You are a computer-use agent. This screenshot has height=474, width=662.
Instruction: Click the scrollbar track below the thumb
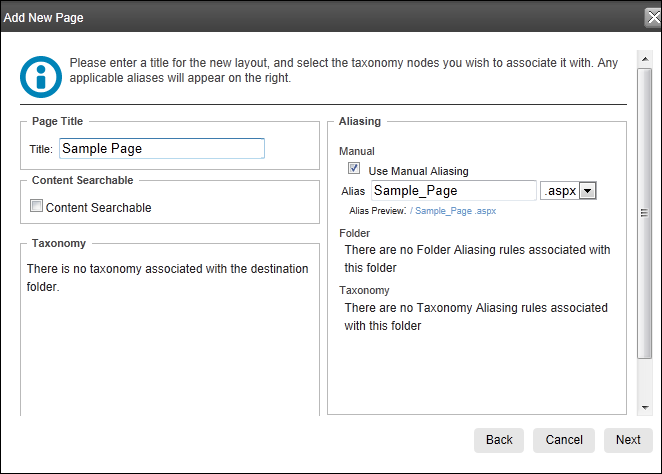click(x=645, y=379)
